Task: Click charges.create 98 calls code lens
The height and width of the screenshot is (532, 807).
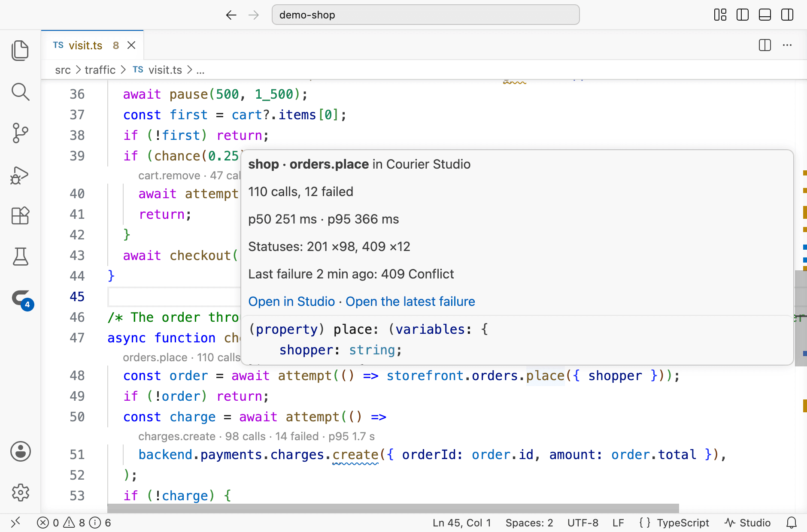Action: click(256, 436)
